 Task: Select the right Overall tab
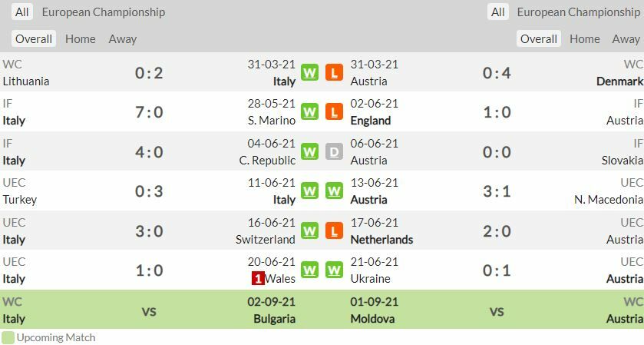pos(539,39)
